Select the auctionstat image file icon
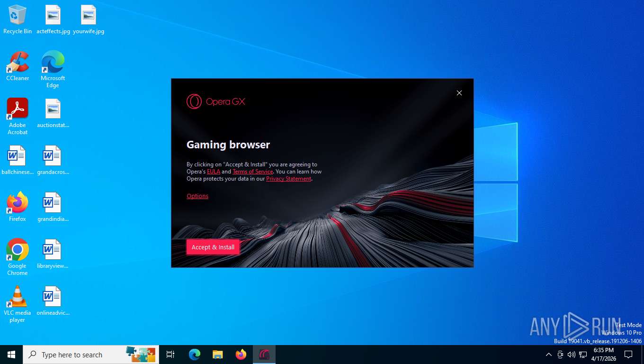644x364 pixels. pos(53,113)
